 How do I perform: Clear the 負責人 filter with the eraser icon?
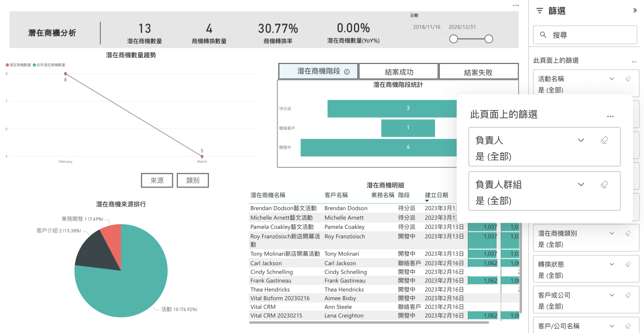[604, 140]
